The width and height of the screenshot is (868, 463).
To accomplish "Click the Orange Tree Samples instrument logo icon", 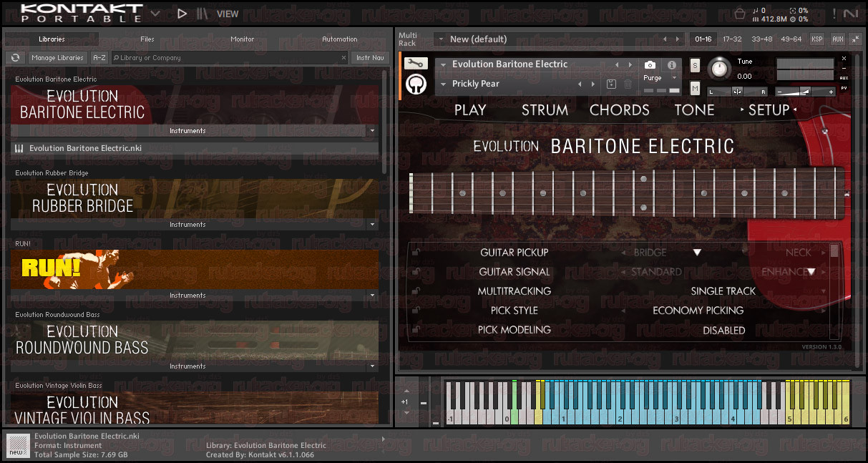I will click(416, 84).
